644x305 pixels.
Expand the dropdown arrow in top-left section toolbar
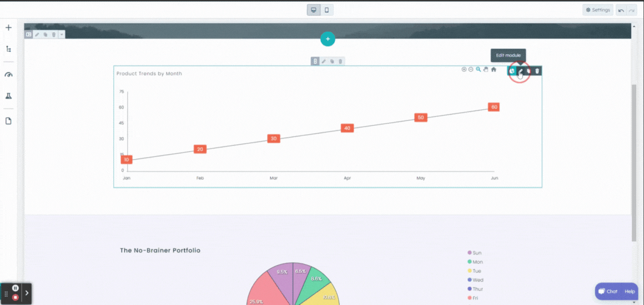tap(62, 35)
